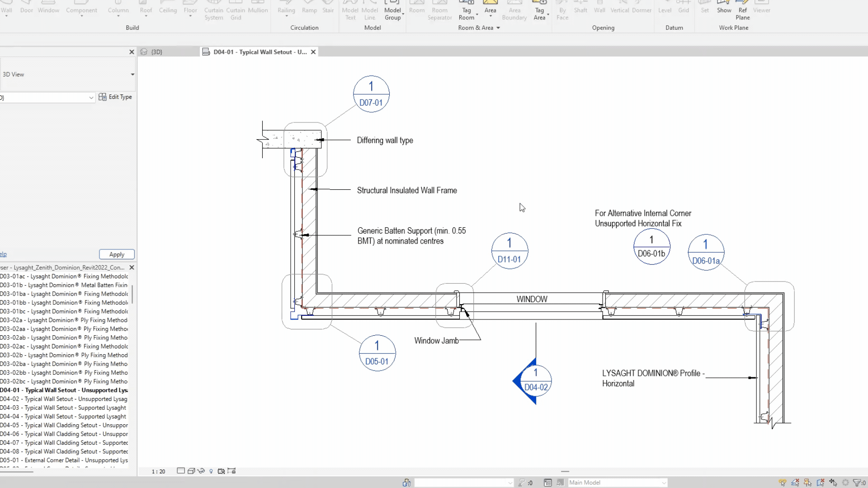Click the Edit Type button

115,97
